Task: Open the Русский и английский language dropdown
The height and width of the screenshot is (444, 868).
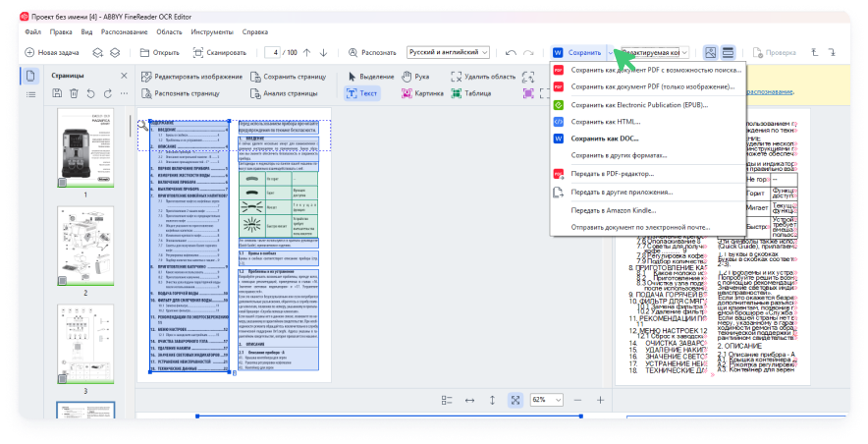Action: (x=448, y=52)
